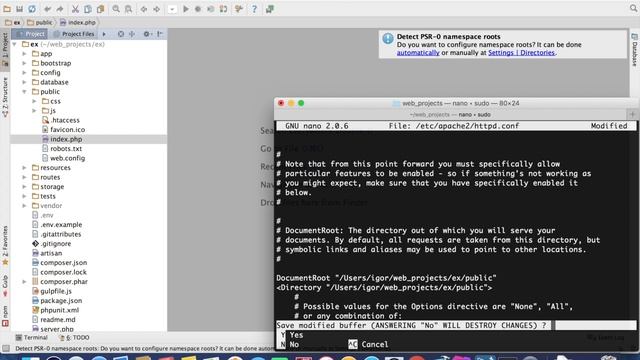The width and height of the screenshot is (640, 360).
Task: Expand the database folder
Action: click(x=24, y=82)
